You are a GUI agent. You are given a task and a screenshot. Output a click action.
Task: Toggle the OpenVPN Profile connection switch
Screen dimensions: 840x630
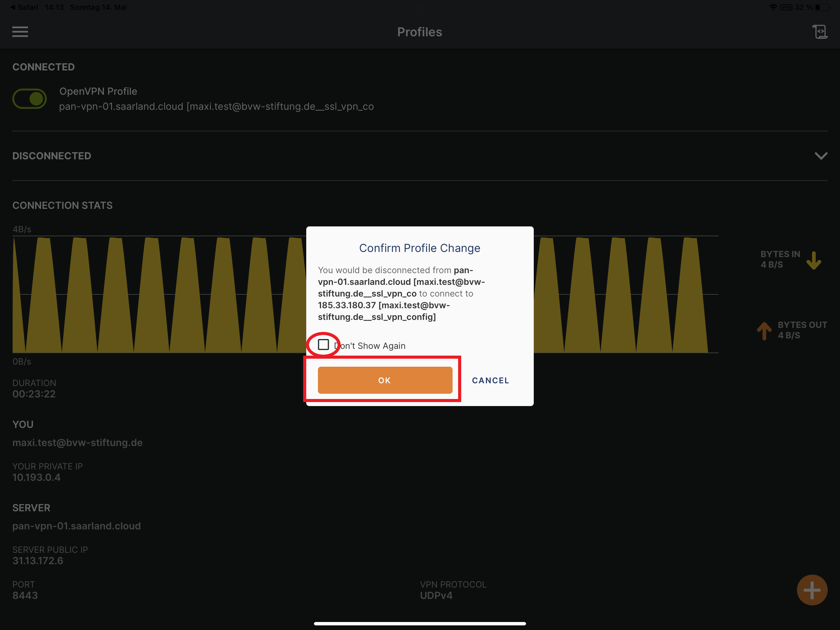pyautogui.click(x=30, y=99)
